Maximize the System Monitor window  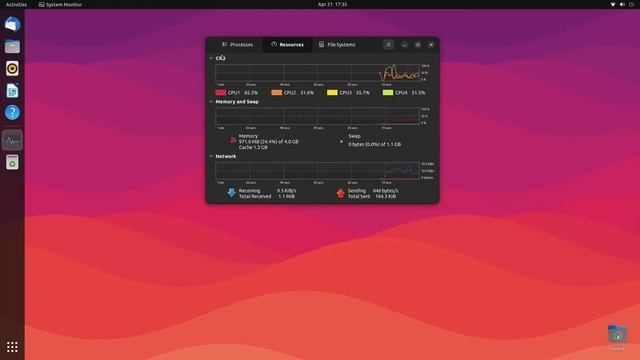tap(418, 44)
